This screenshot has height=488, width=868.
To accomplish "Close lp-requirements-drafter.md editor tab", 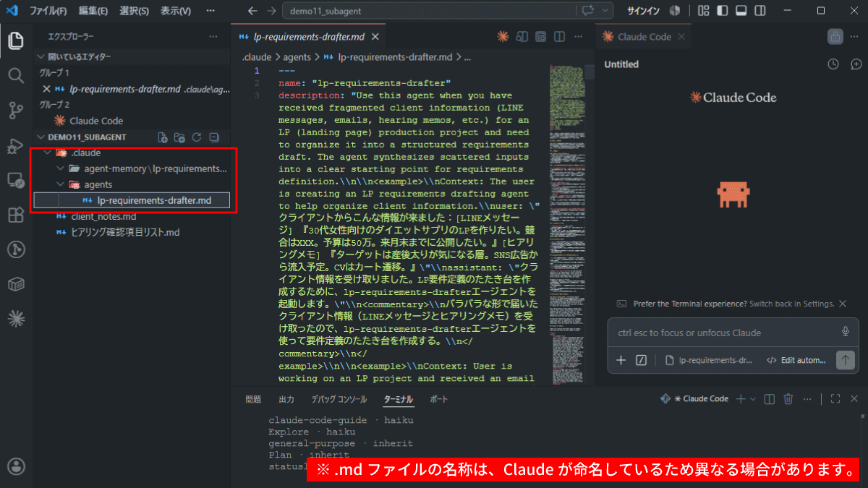I will pyautogui.click(x=375, y=37).
